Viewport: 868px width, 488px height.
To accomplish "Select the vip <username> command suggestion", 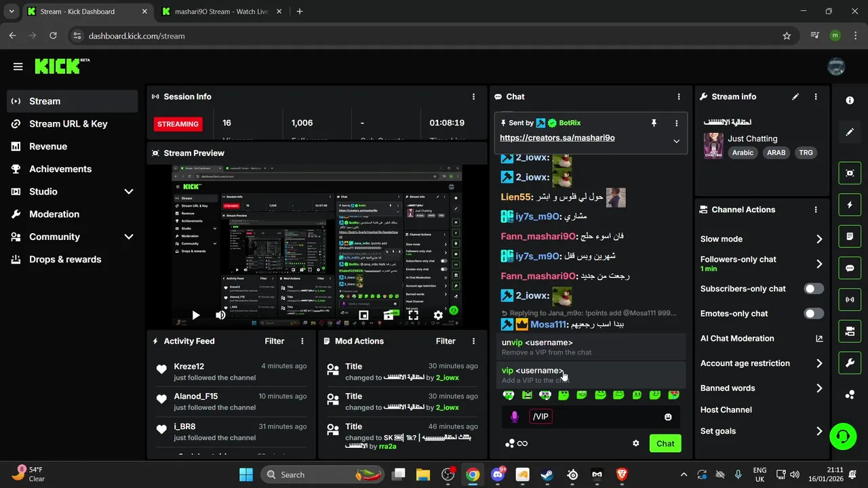I will click(590, 375).
